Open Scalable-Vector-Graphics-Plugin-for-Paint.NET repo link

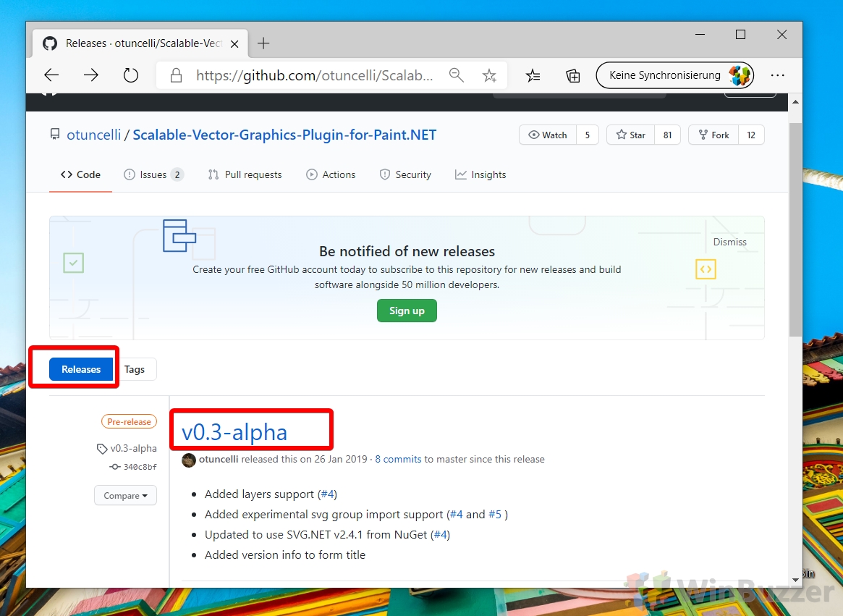click(284, 135)
